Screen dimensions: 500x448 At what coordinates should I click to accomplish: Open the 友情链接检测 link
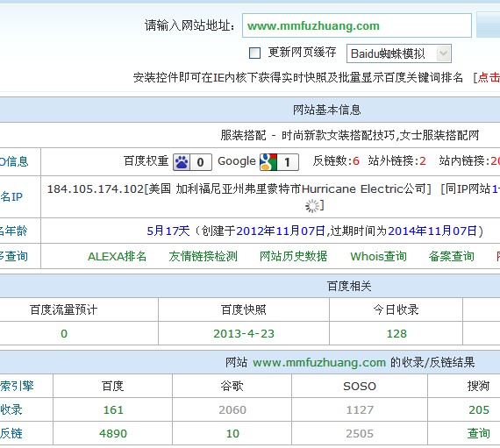[204, 256]
